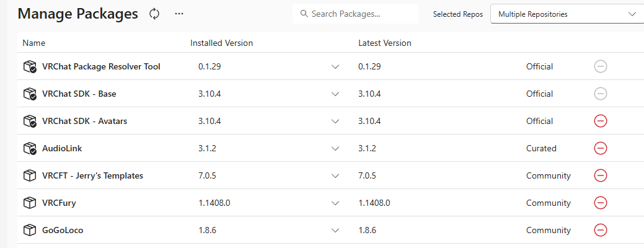Focus the Search Packages input field

click(355, 14)
